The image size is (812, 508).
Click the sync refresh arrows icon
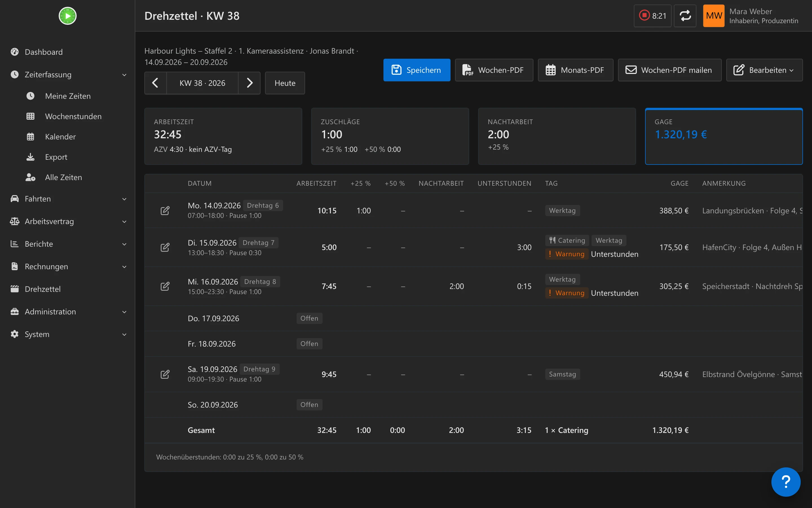pos(685,16)
